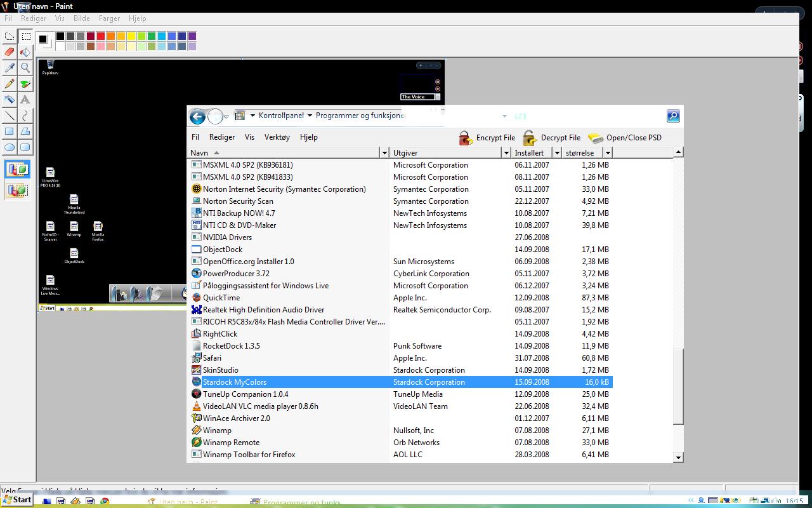Activate the color picker eyedropper tool
The width and height of the screenshot is (812, 508).
point(10,68)
